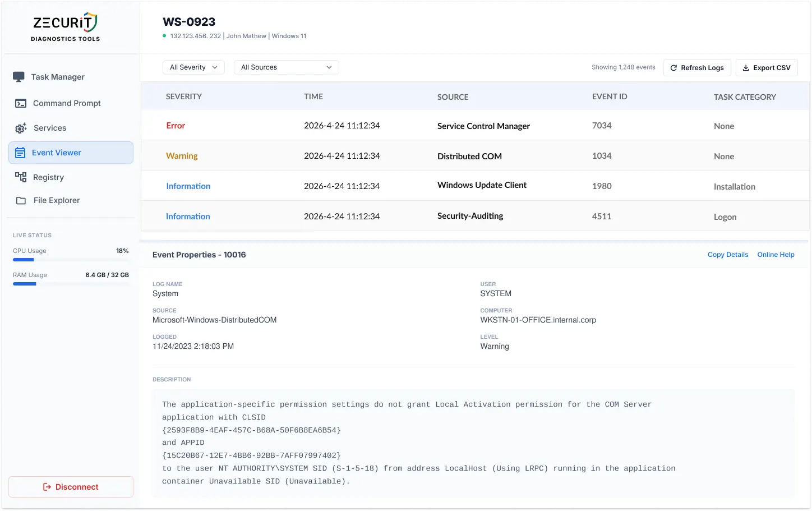Select the Command Prompt tool
The width and height of the screenshot is (812, 511).
click(20, 103)
